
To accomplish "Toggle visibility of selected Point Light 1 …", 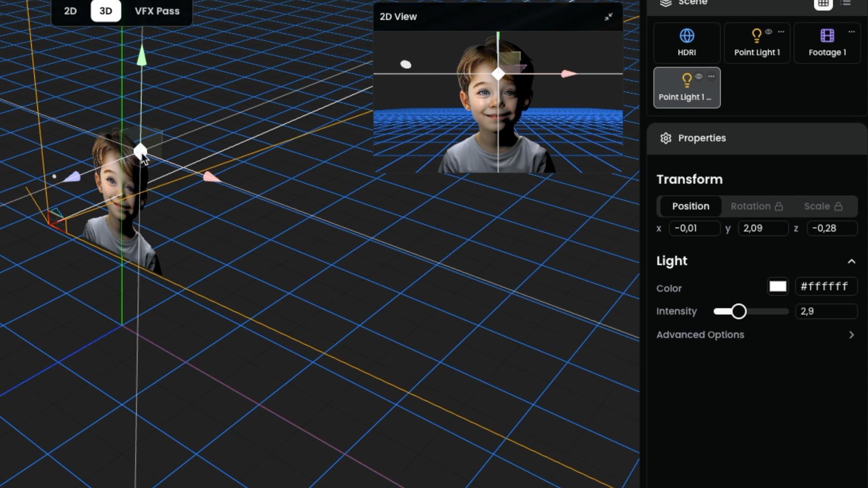I will (698, 76).
